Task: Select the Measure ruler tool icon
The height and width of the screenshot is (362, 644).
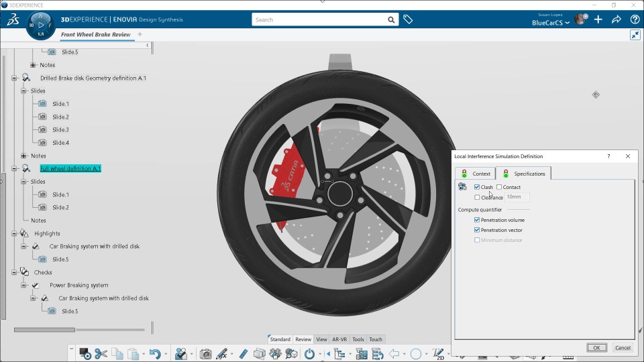Action: click(x=244, y=353)
